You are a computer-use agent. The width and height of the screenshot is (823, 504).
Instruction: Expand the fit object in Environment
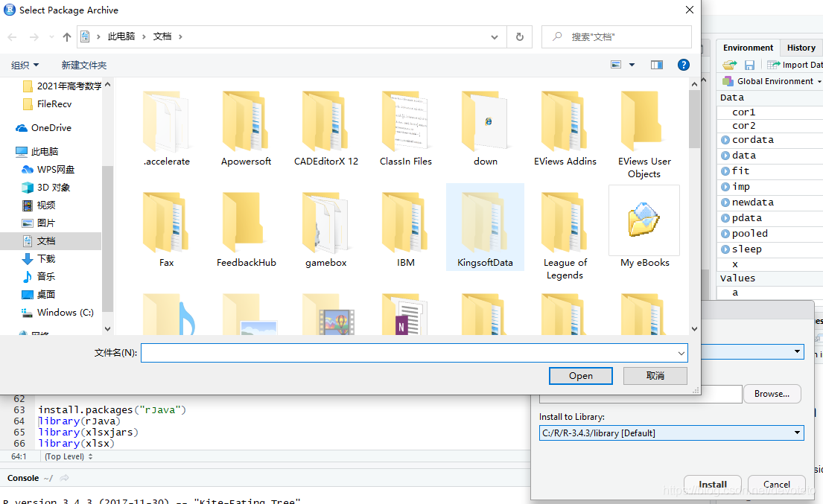pos(725,171)
